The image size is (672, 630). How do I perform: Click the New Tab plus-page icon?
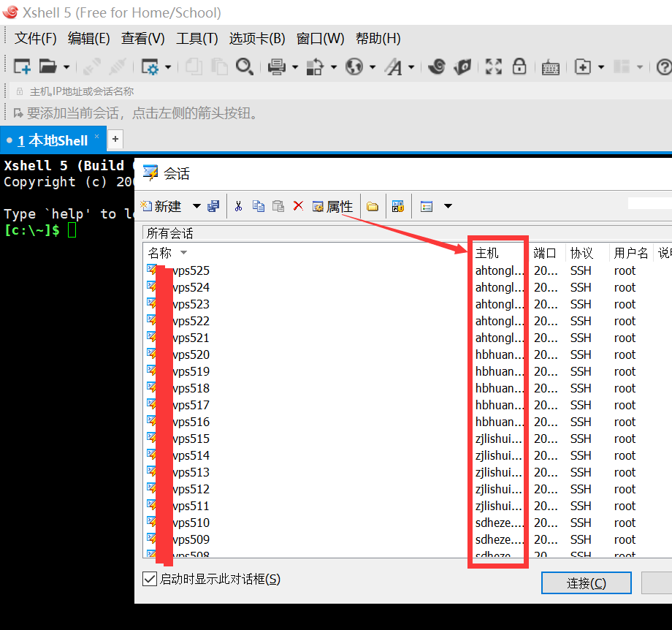click(x=583, y=67)
